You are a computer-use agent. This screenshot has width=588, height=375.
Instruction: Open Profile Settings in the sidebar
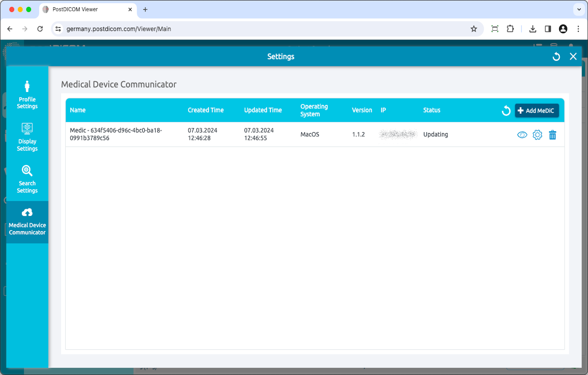click(x=27, y=95)
